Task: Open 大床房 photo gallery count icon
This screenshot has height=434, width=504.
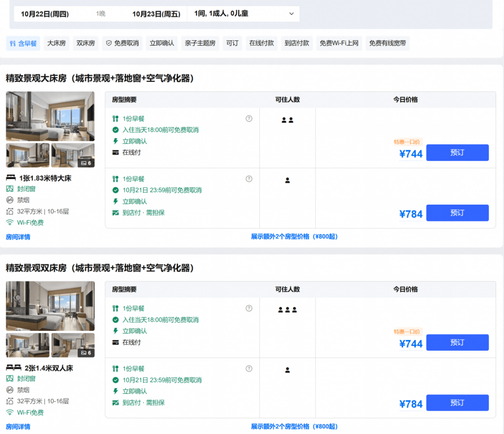Action: [x=86, y=163]
